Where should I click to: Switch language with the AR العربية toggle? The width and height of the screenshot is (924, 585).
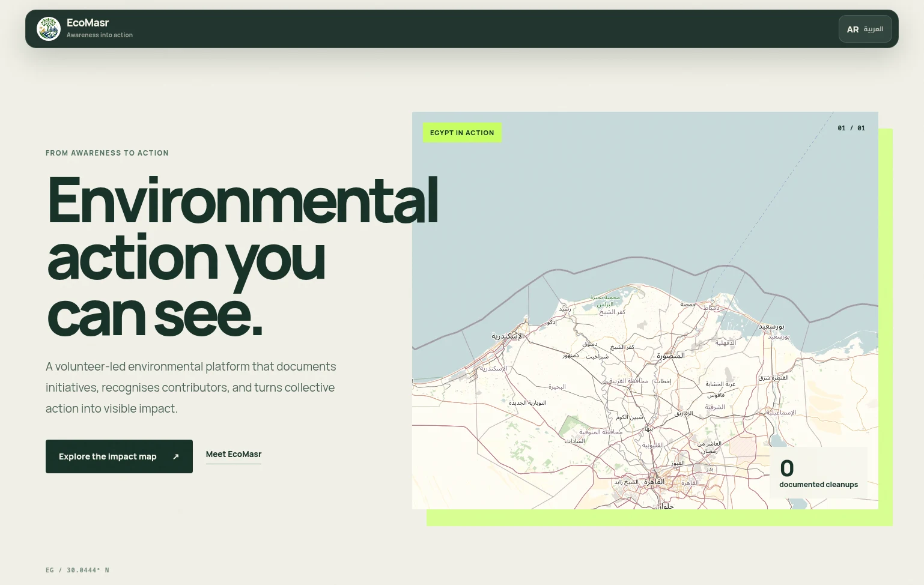865,29
